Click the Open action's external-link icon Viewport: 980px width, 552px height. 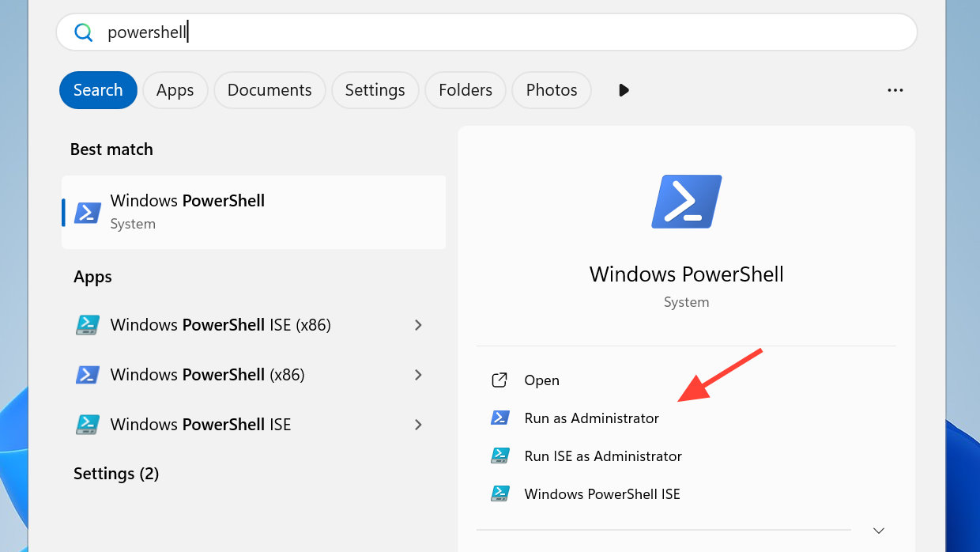coord(499,380)
